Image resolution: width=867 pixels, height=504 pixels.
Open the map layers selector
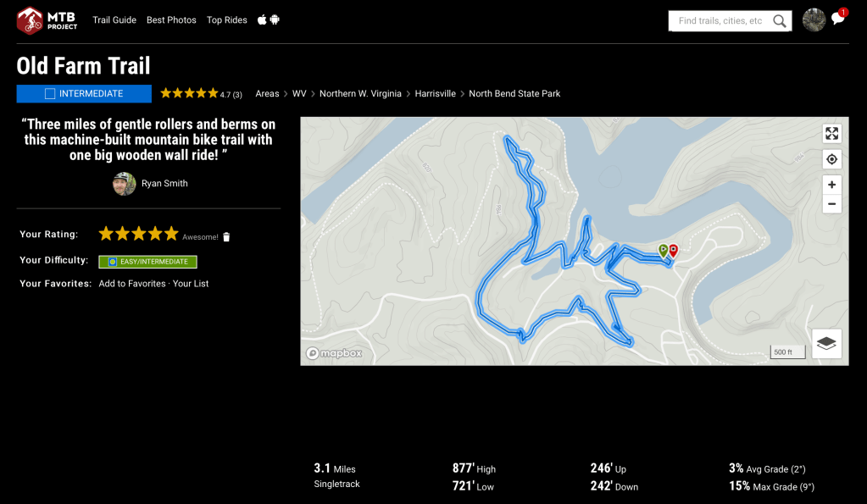pos(826,343)
